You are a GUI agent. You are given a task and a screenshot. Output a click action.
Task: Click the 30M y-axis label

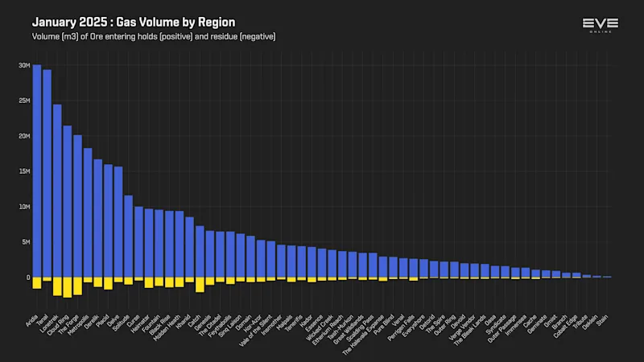[24, 65]
